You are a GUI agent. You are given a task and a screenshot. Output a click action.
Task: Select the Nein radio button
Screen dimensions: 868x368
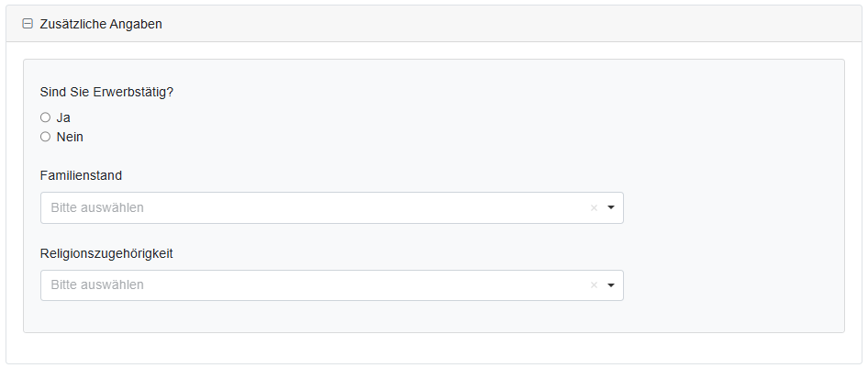point(45,137)
